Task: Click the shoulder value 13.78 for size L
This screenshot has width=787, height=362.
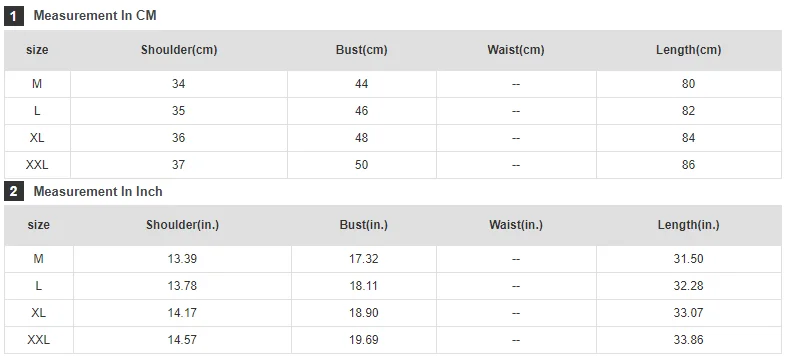Action: pos(182,286)
